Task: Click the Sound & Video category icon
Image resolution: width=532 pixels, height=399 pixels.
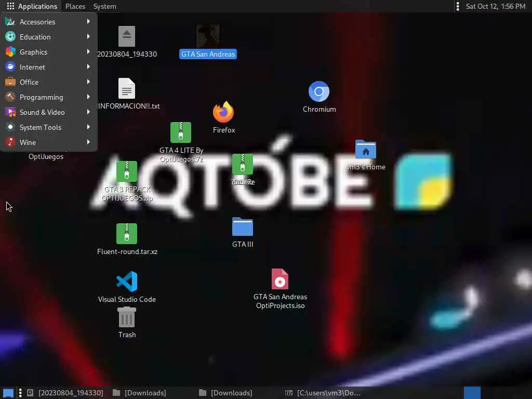Action: click(x=10, y=112)
